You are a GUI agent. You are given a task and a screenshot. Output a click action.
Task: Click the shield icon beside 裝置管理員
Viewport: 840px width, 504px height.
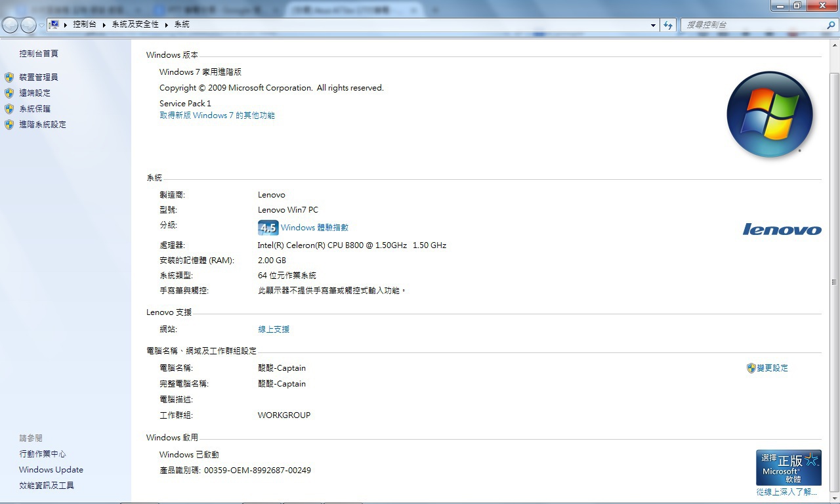pyautogui.click(x=9, y=77)
